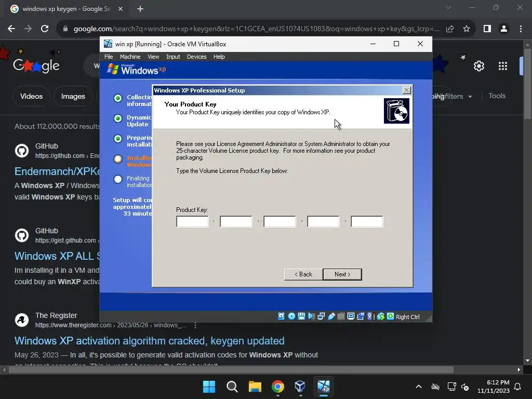The image size is (532, 399).
Task: Select the Videos search filter
Action: 31,96
